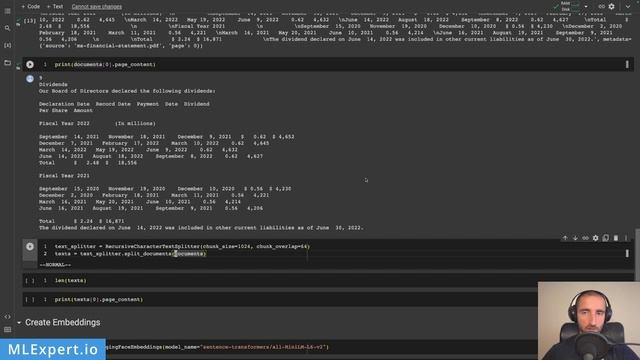This screenshot has height=360, width=640.
Task: Run the print(documents[0].page_content) cell
Action: click(x=30, y=64)
